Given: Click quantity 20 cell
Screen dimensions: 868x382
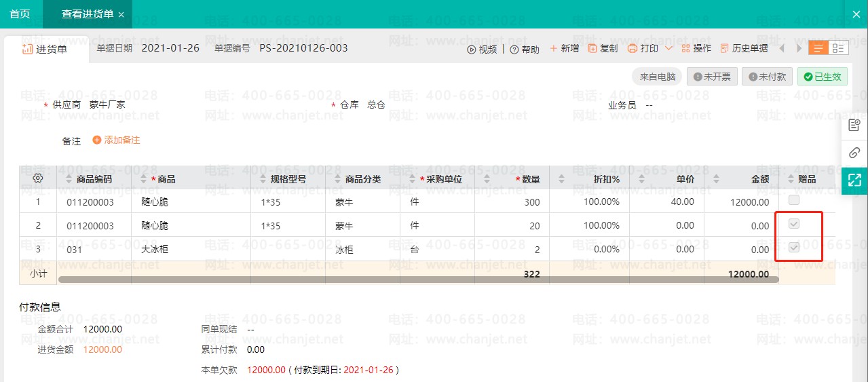Looking at the screenshot, I should pyautogui.click(x=512, y=225).
